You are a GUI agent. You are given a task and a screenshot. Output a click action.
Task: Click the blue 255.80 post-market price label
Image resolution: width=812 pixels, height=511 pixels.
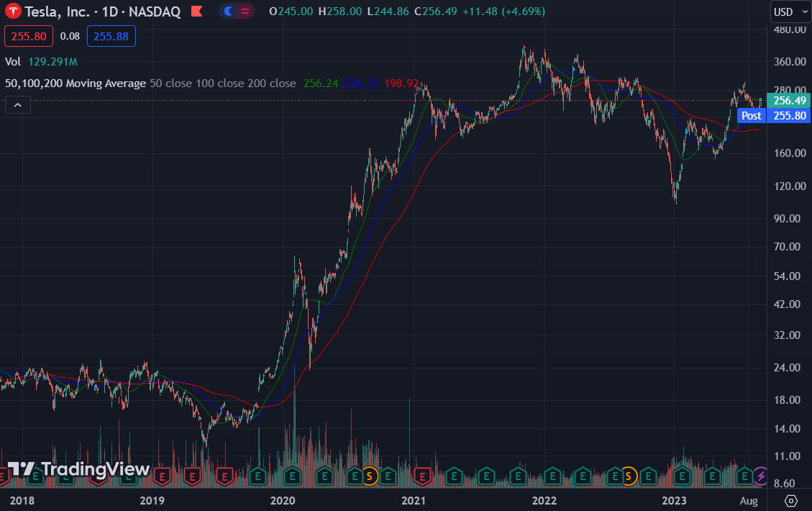[x=789, y=116]
